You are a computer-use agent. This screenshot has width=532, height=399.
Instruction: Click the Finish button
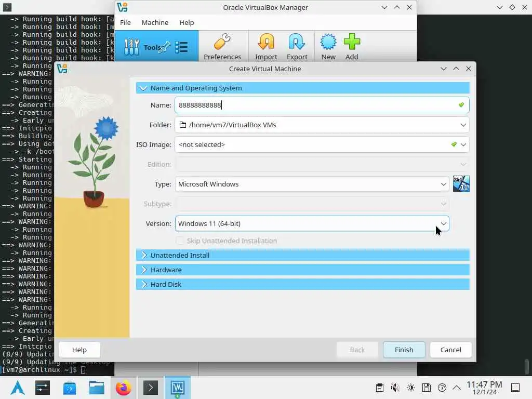click(404, 350)
